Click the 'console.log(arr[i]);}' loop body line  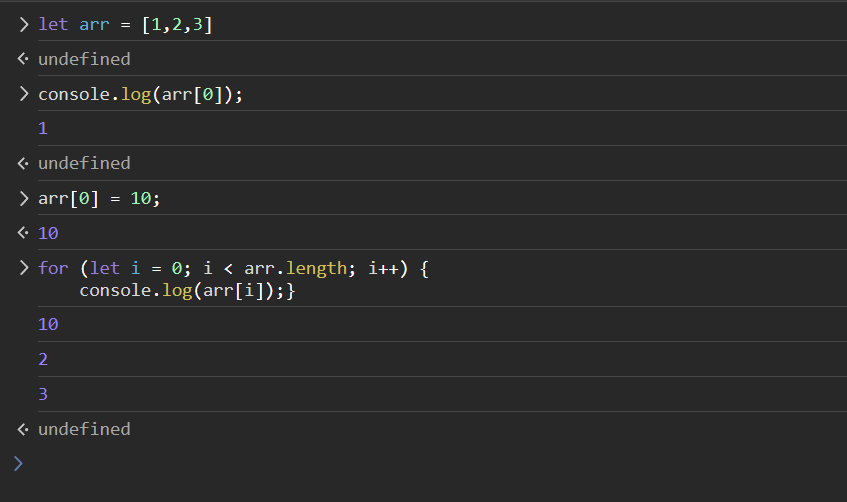tap(187, 290)
